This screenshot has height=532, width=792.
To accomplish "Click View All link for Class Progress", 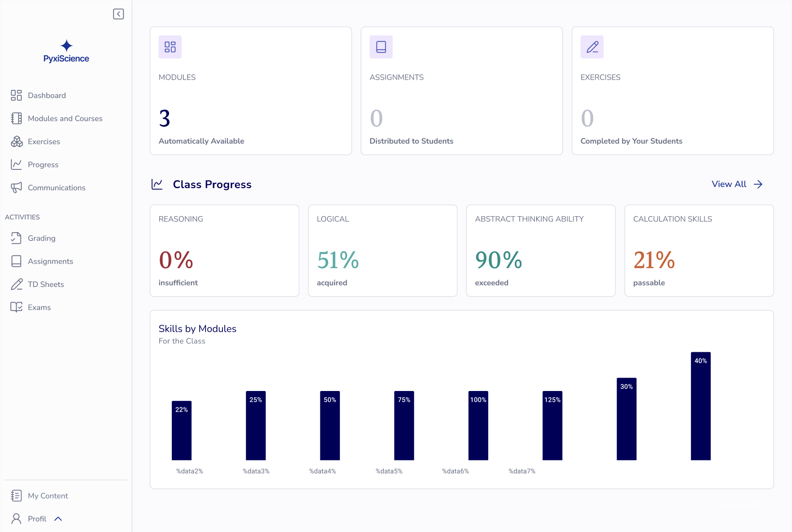I will [729, 184].
